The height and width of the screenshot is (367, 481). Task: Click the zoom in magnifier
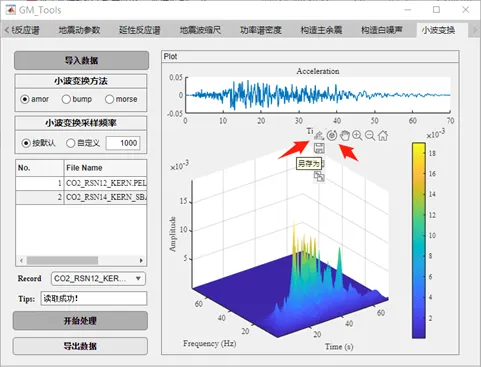pos(357,135)
